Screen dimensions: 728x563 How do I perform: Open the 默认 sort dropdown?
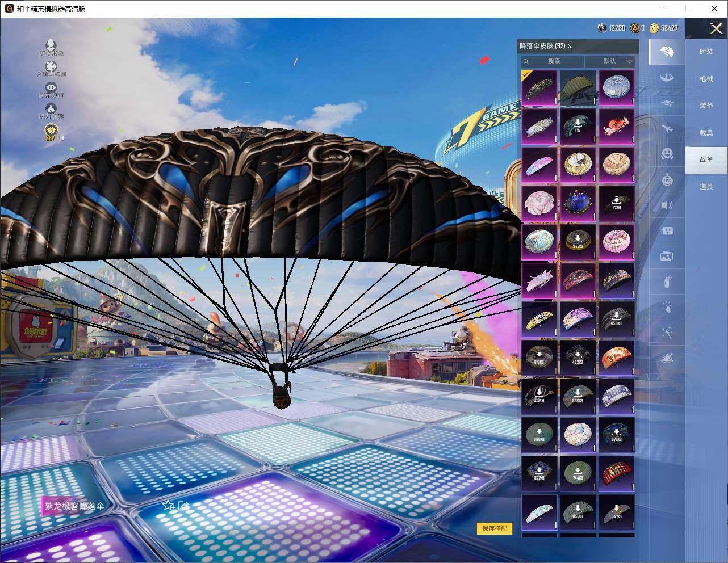(610, 61)
